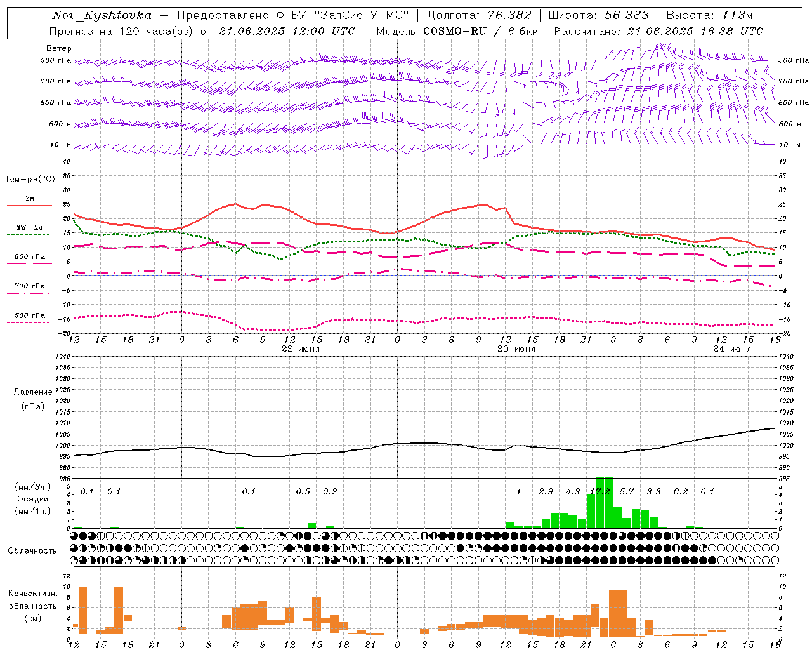This screenshot has width=812, height=650.
Task: Click the 22 июня date label
Action: [301, 349]
